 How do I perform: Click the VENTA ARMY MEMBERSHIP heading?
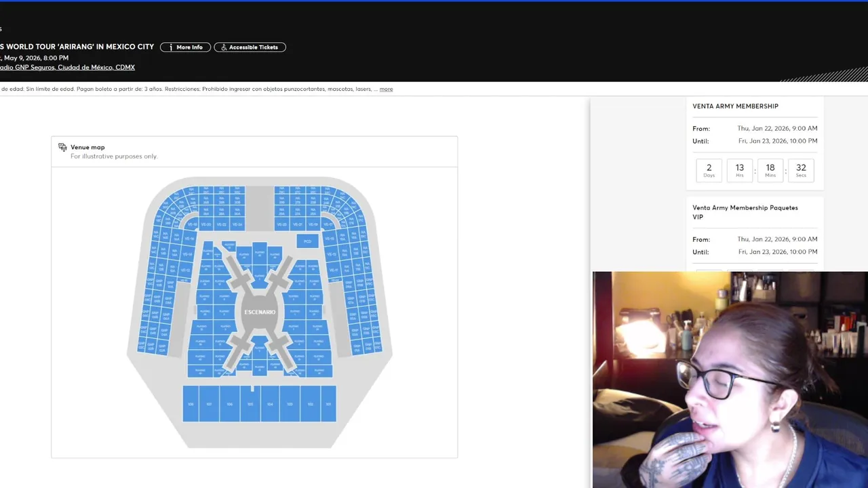[735, 106]
